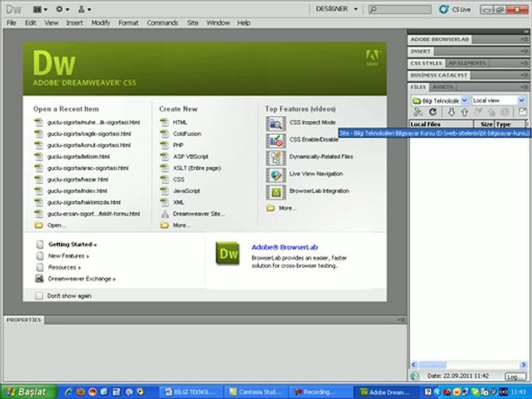The height and width of the screenshot is (399, 532).
Task: Switch to the CSS Styles tab
Action: tap(426, 63)
